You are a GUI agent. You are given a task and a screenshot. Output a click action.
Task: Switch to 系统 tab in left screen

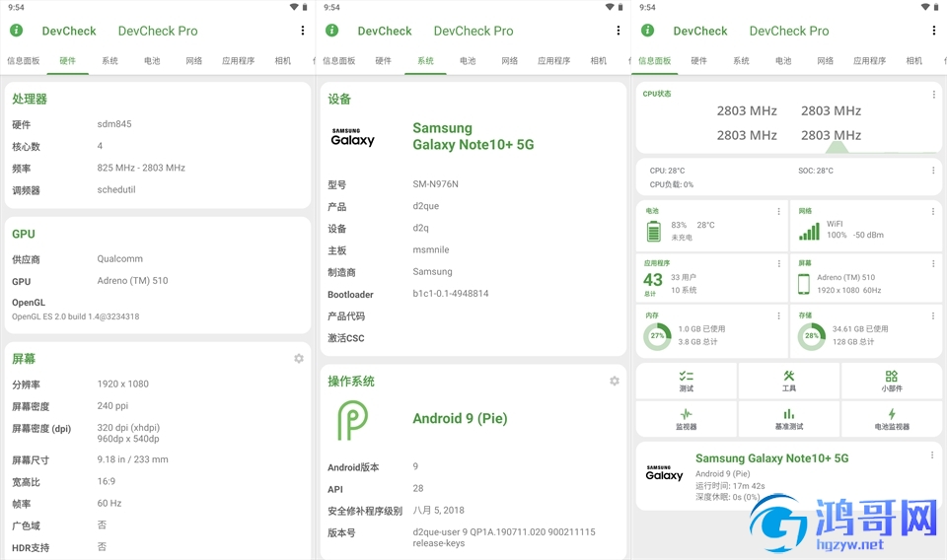109,61
